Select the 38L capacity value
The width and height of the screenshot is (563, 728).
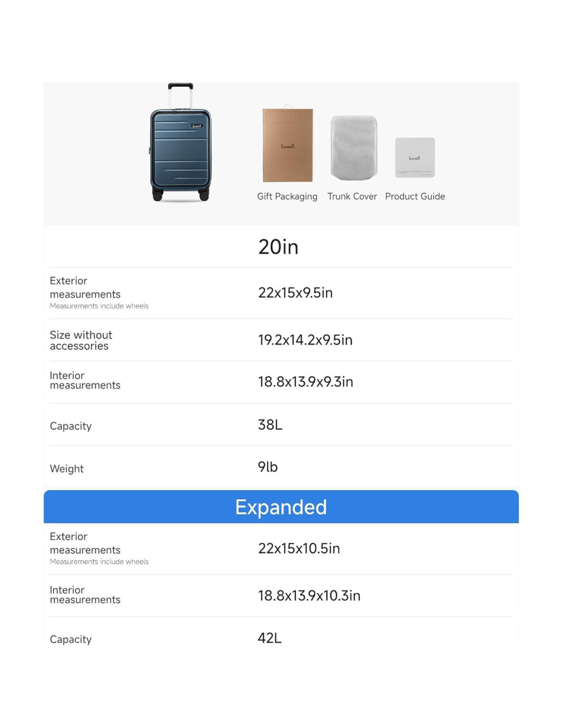270,425
